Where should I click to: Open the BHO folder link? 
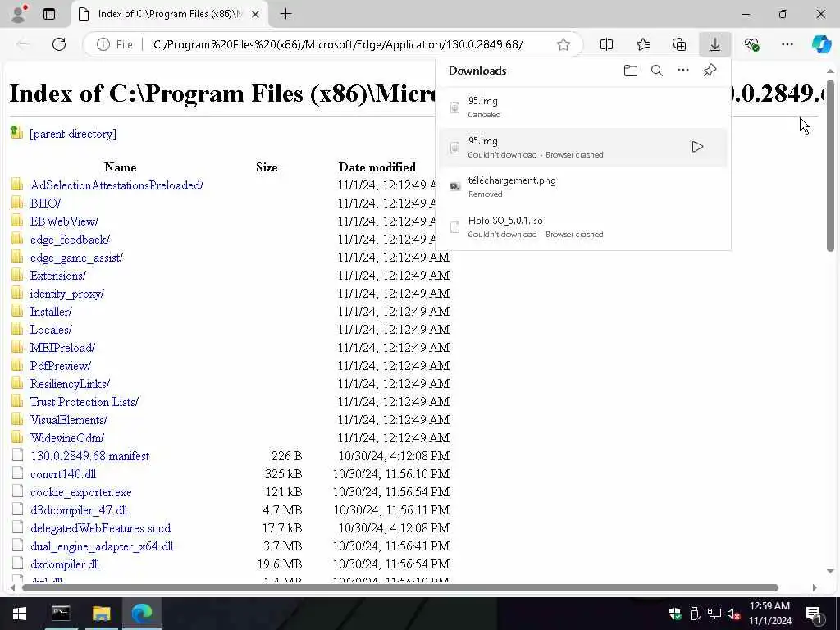pos(46,203)
